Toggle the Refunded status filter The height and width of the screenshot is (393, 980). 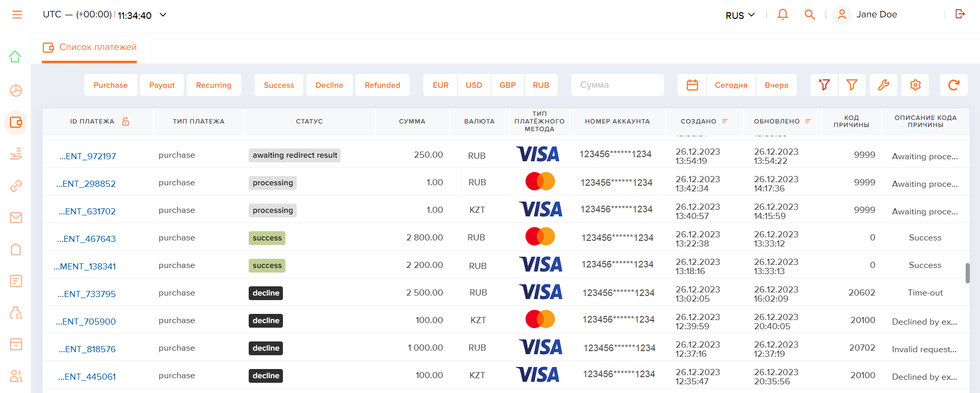[x=383, y=85]
